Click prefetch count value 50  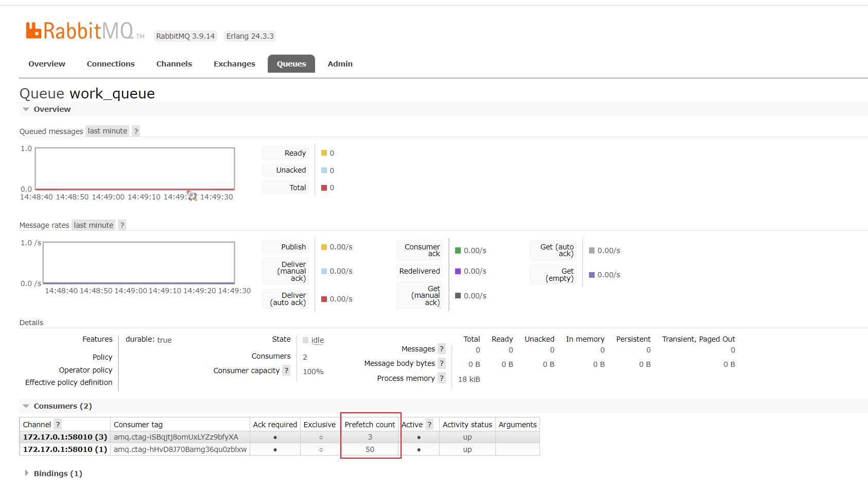pos(370,449)
